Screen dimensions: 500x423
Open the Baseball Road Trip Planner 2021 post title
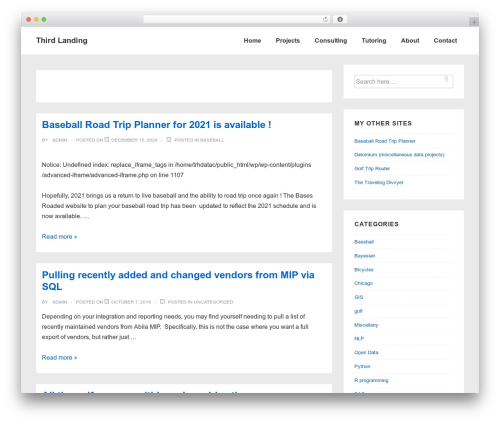(x=156, y=125)
